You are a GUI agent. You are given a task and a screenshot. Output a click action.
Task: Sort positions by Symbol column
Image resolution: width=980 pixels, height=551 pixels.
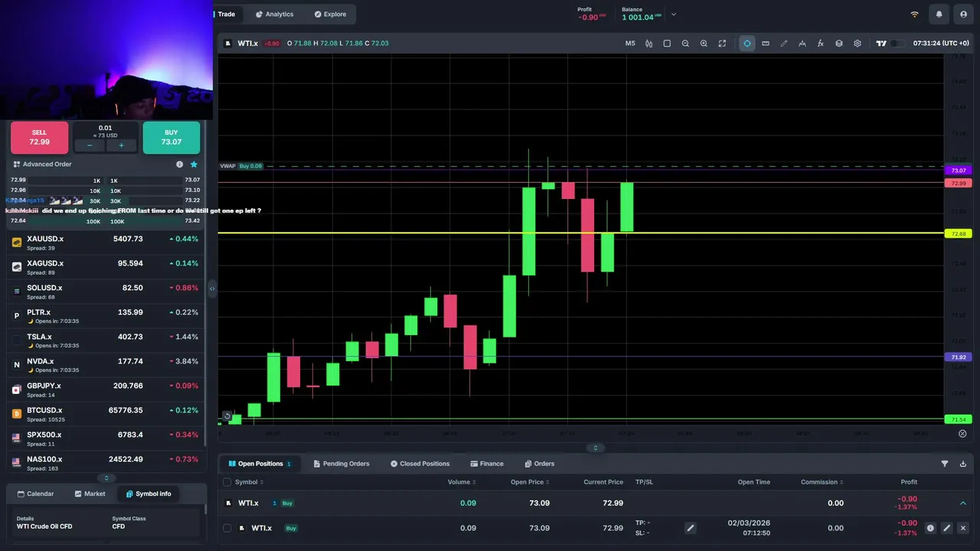pos(250,482)
